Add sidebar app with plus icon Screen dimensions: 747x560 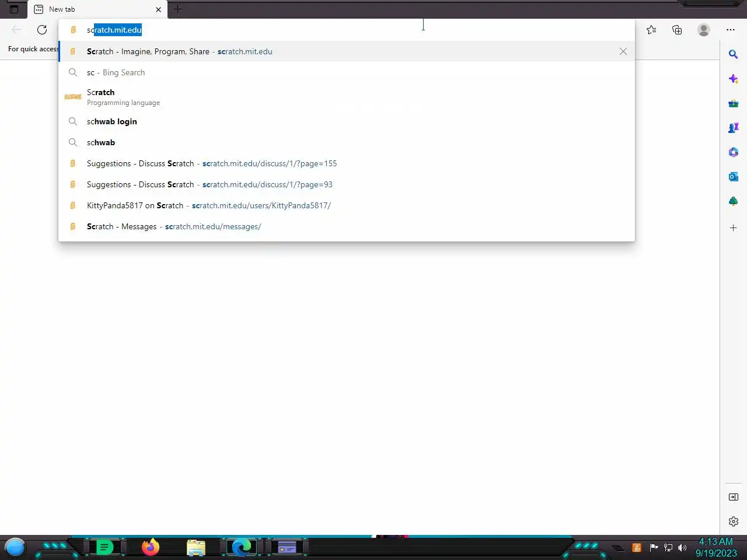734,228
